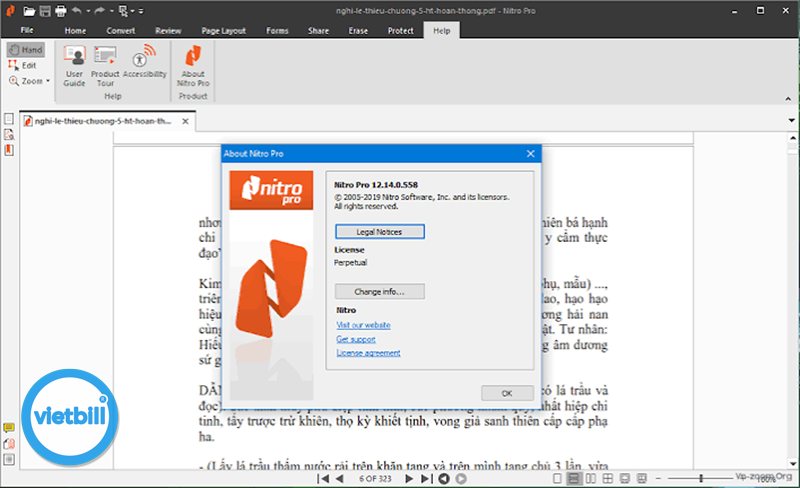The height and width of the screenshot is (488, 800).
Task: Open the File menu
Action: click(27, 30)
